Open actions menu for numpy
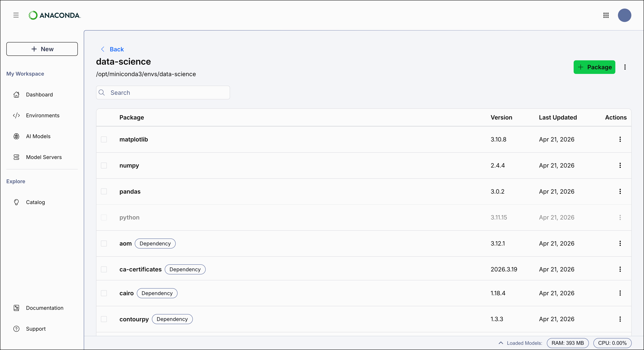Image resolution: width=644 pixels, height=350 pixels. pos(620,165)
